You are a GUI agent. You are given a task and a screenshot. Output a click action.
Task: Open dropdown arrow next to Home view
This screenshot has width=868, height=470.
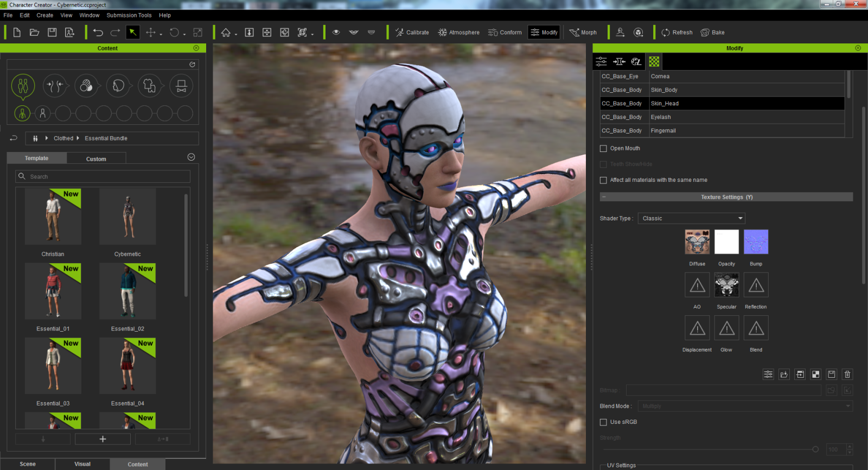tap(236, 34)
